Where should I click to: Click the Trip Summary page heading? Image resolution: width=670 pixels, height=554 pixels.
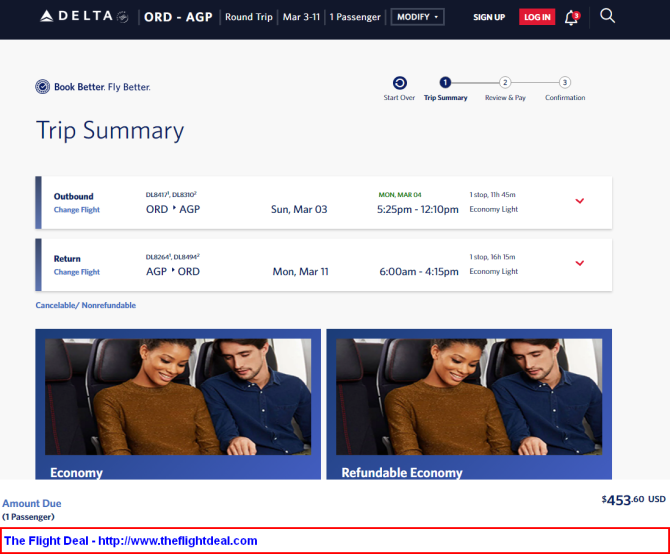pyautogui.click(x=110, y=130)
